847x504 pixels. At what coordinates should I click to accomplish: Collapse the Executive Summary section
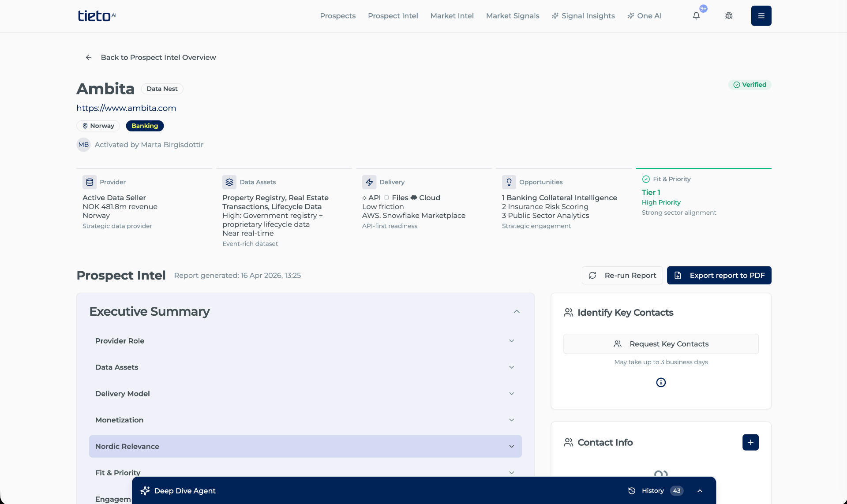517,311
